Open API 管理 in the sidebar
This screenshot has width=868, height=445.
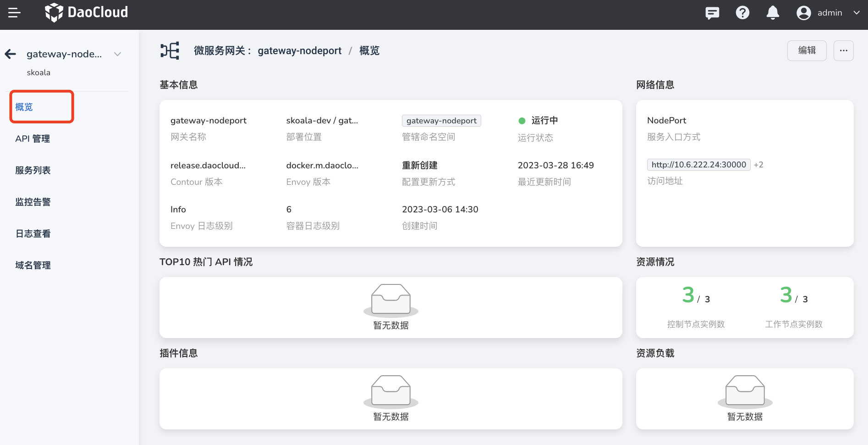click(33, 139)
